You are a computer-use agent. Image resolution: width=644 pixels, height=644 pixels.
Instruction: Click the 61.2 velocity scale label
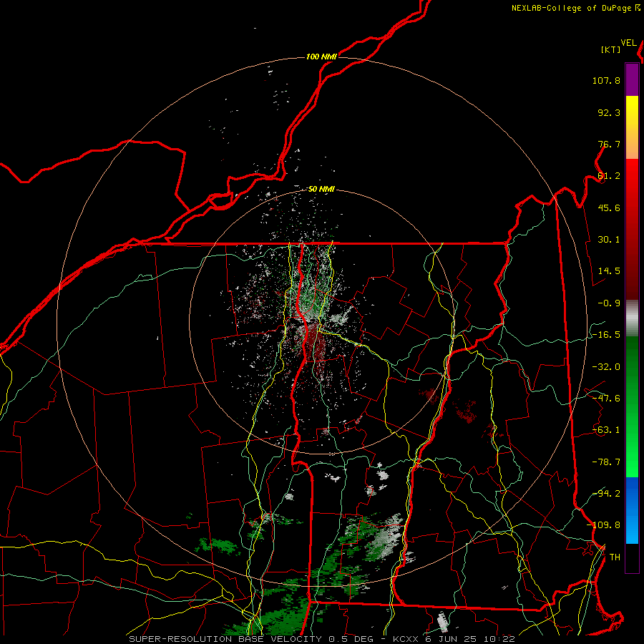tap(609, 176)
